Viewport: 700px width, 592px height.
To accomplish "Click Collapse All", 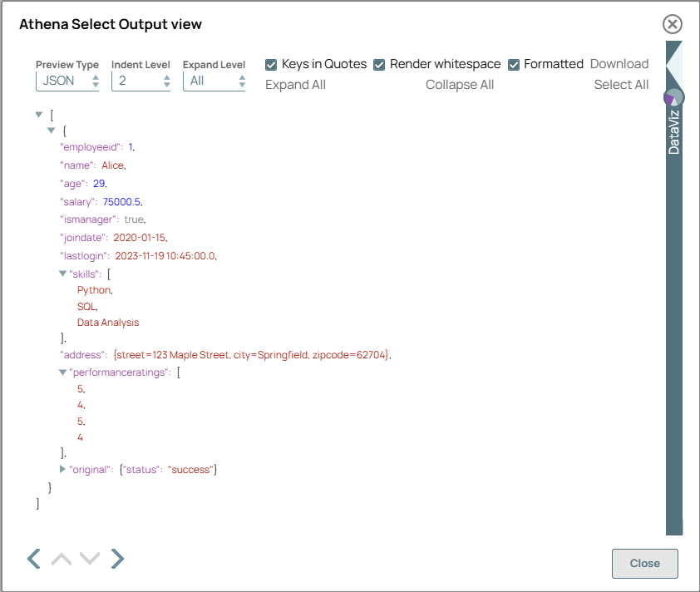I will pyautogui.click(x=460, y=84).
